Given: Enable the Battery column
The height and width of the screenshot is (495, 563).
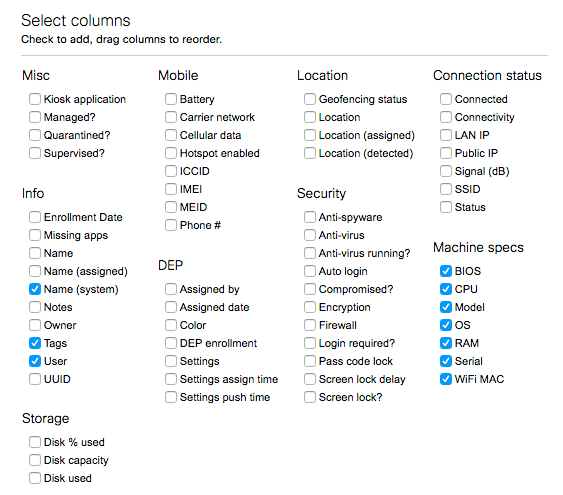Looking at the screenshot, I should coord(171,99).
